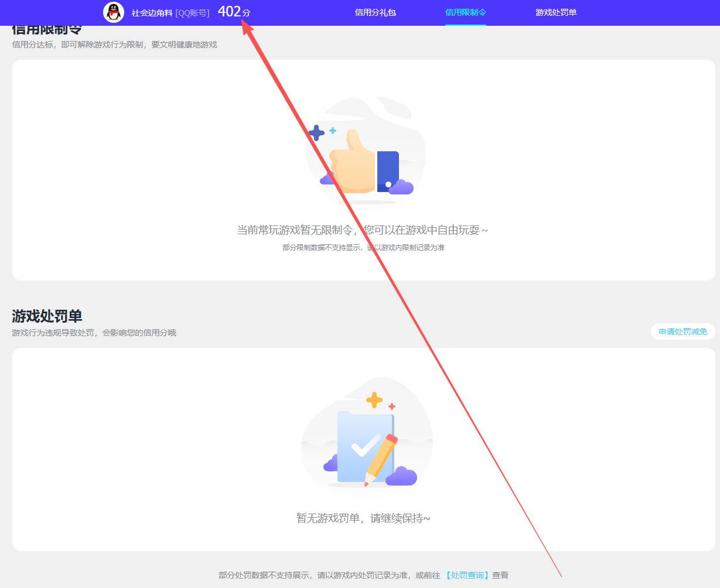This screenshot has height=588, width=720.
Task: Click the [QQ账号] account type label
Action: tap(193, 12)
